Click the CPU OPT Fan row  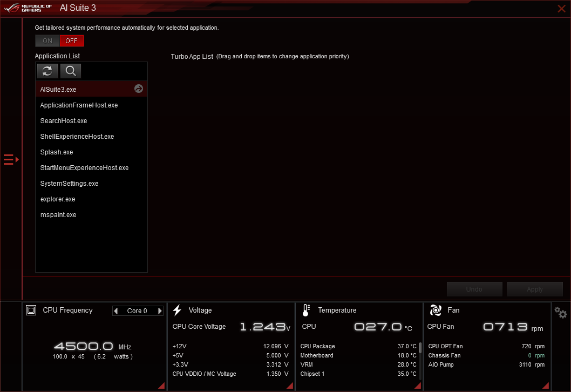click(486, 346)
